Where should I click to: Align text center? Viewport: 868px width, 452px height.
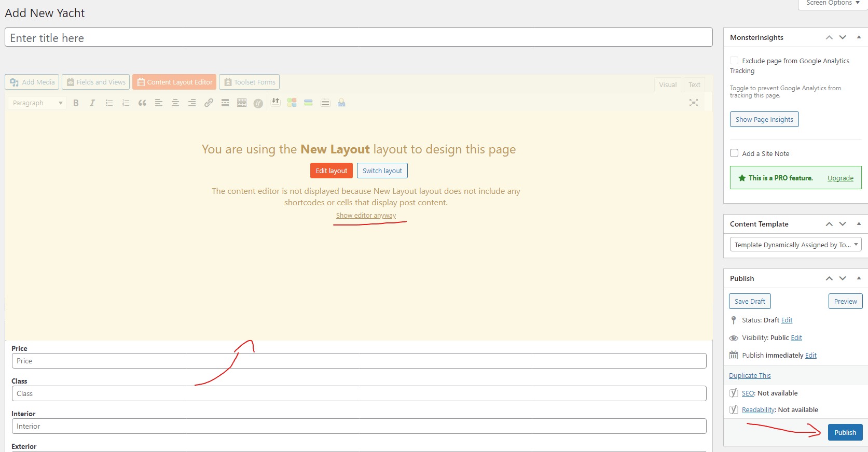[175, 103]
